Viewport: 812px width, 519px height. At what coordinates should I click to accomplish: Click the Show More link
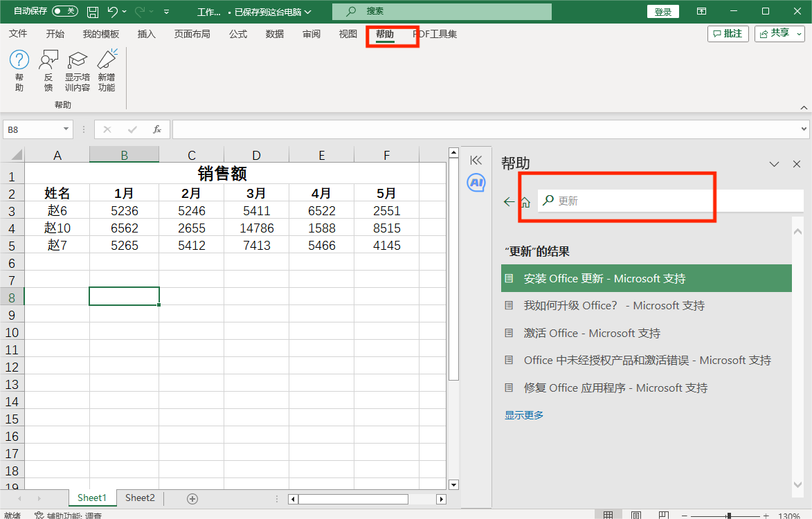pos(524,415)
